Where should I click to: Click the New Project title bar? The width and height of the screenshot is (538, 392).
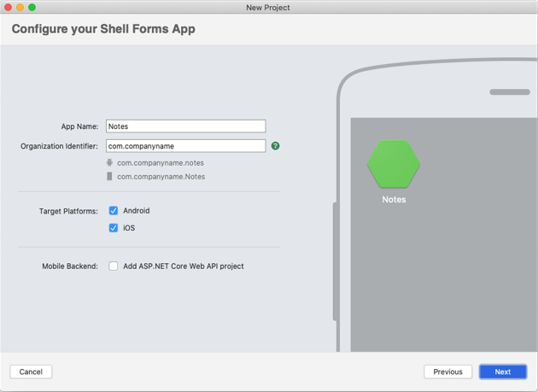pyautogui.click(x=268, y=8)
